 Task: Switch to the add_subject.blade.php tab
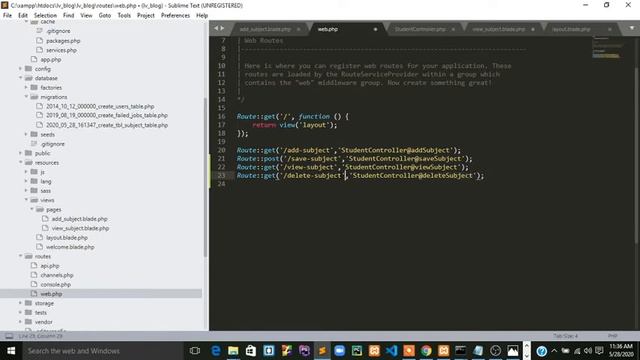(265, 29)
